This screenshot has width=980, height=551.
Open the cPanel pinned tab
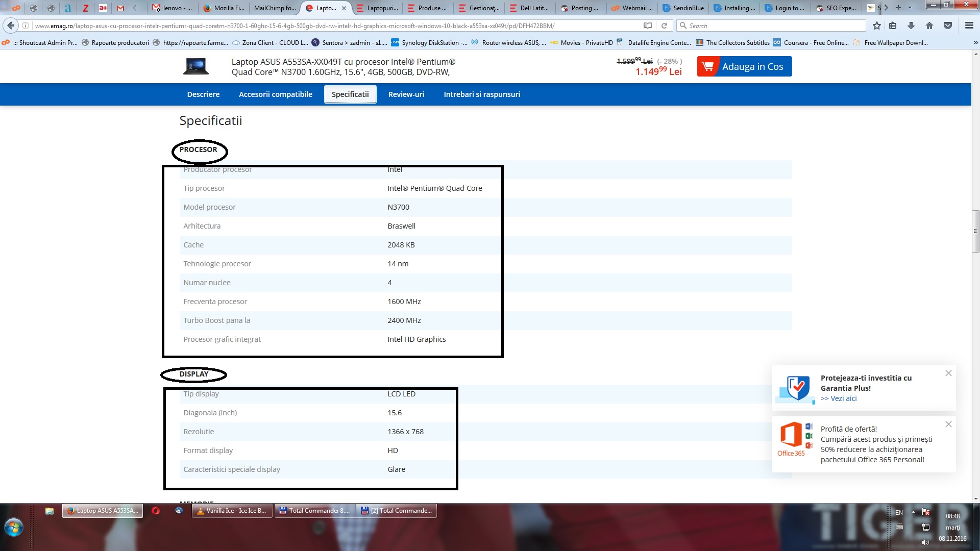[x=16, y=8]
